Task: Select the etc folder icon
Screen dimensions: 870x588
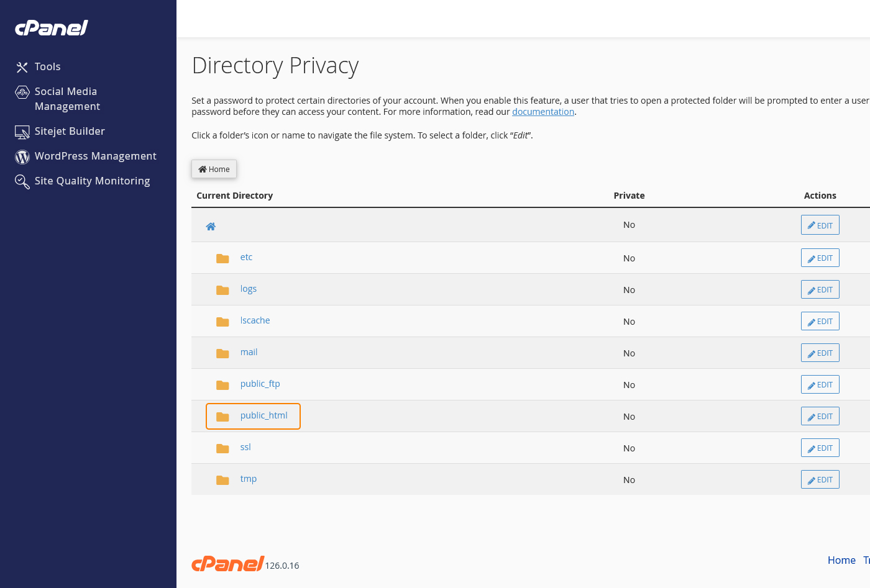Action: point(222,258)
